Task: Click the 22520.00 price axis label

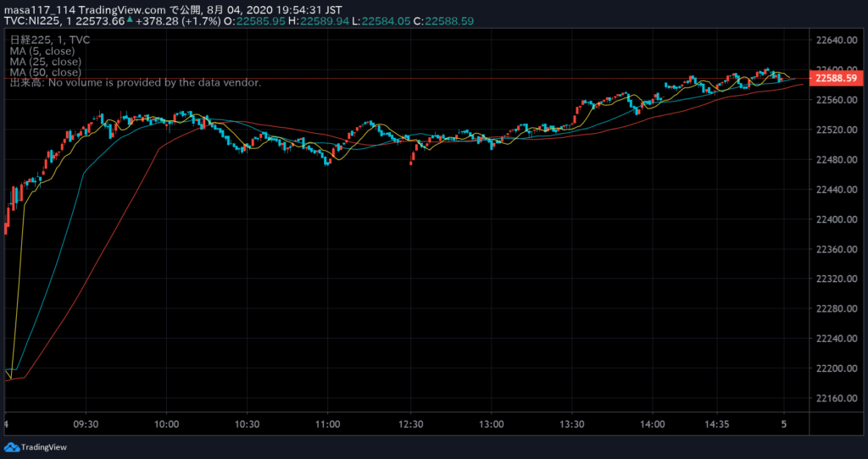Action: coord(837,130)
